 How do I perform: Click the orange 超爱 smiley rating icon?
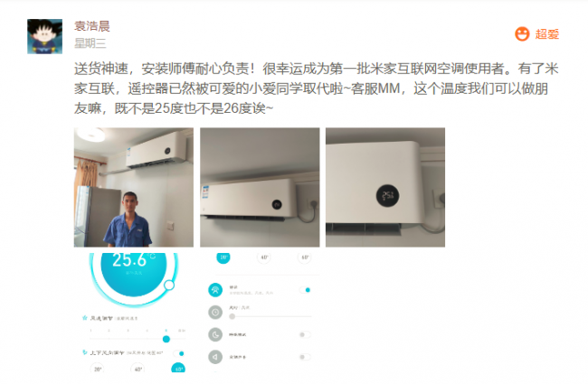(522, 34)
